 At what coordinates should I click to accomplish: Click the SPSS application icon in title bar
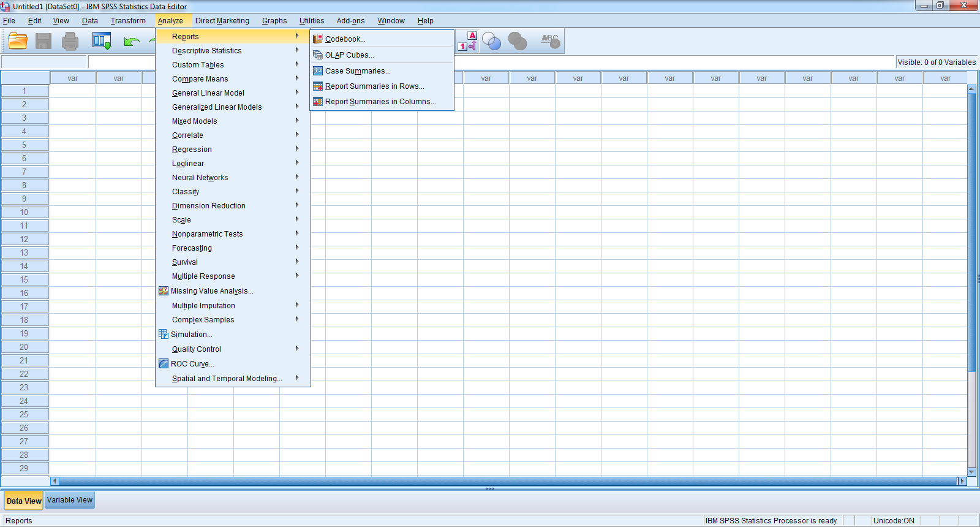[x=6, y=6]
